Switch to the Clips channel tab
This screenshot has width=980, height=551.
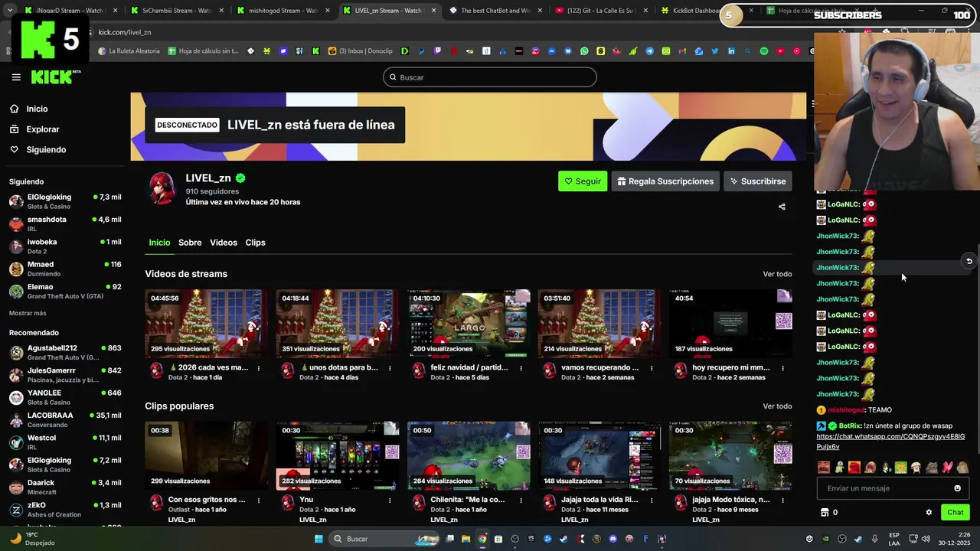pos(255,243)
